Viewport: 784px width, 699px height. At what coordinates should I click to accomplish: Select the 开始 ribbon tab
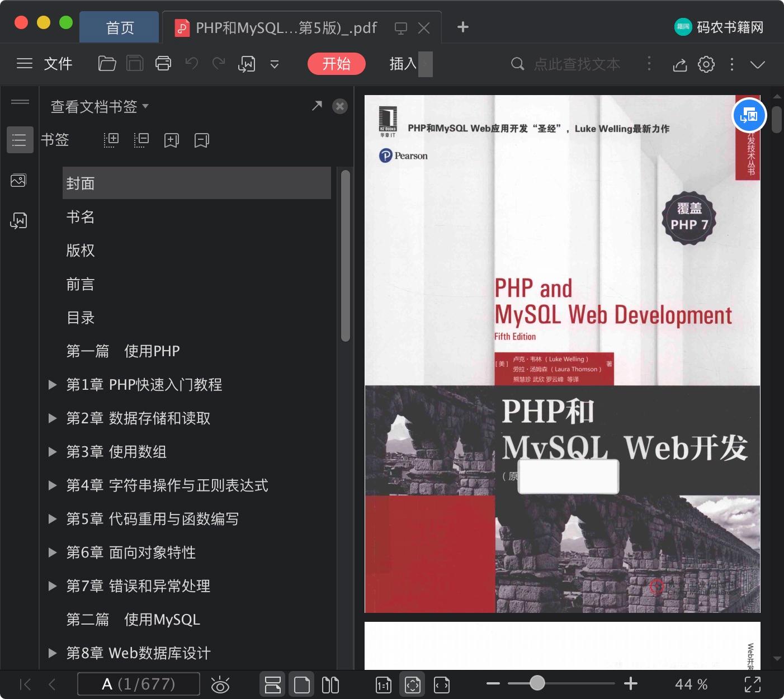(x=336, y=64)
